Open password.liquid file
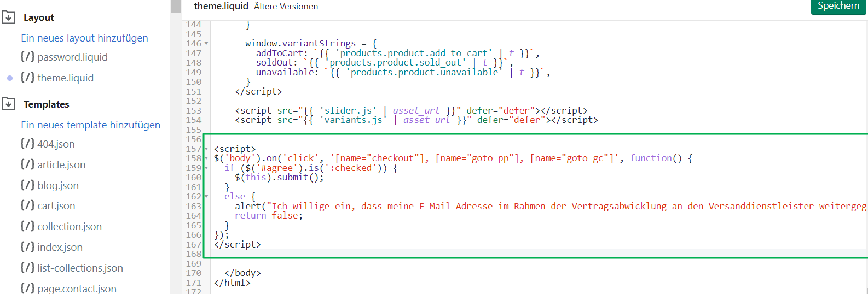 [72, 57]
